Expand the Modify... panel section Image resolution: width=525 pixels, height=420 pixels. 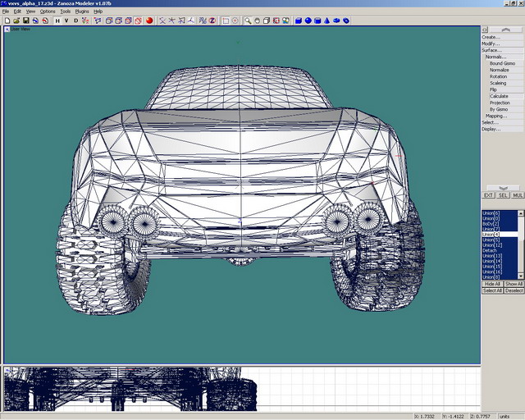pos(491,43)
